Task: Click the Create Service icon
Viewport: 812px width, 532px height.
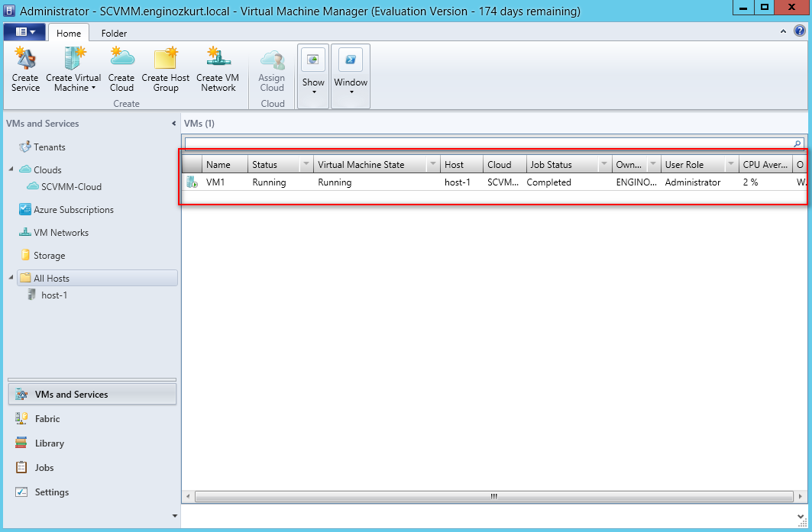Action: pyautogui.click(x=25, y=58)
